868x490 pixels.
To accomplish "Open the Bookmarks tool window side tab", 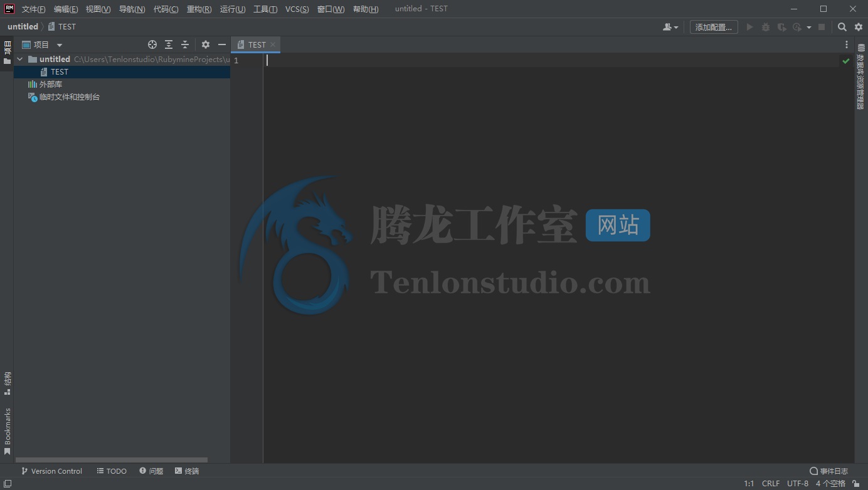I will (7, 431).
